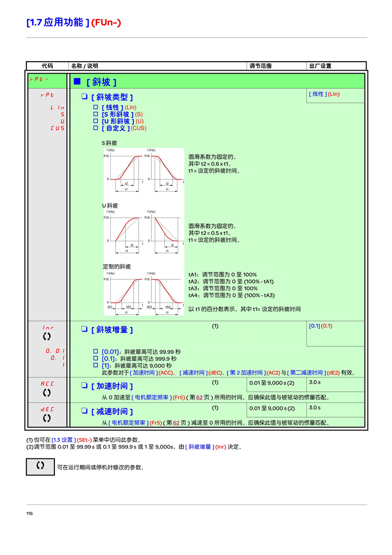The image size is (392, 555).
Task: Click the boxed circular arrows legend icon
Action: tap(40, 467)
